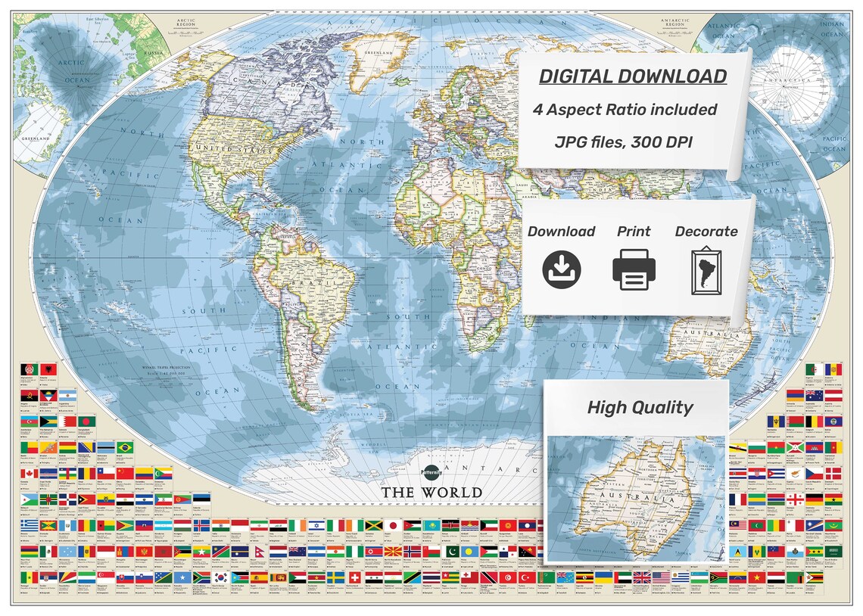Click the High Quality label
This screenshot has height=616, width=863.
tap(640, 407)
